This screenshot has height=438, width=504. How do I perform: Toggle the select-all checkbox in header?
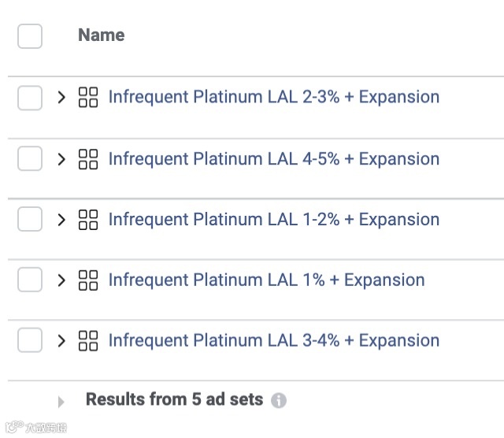coord(30,36)
